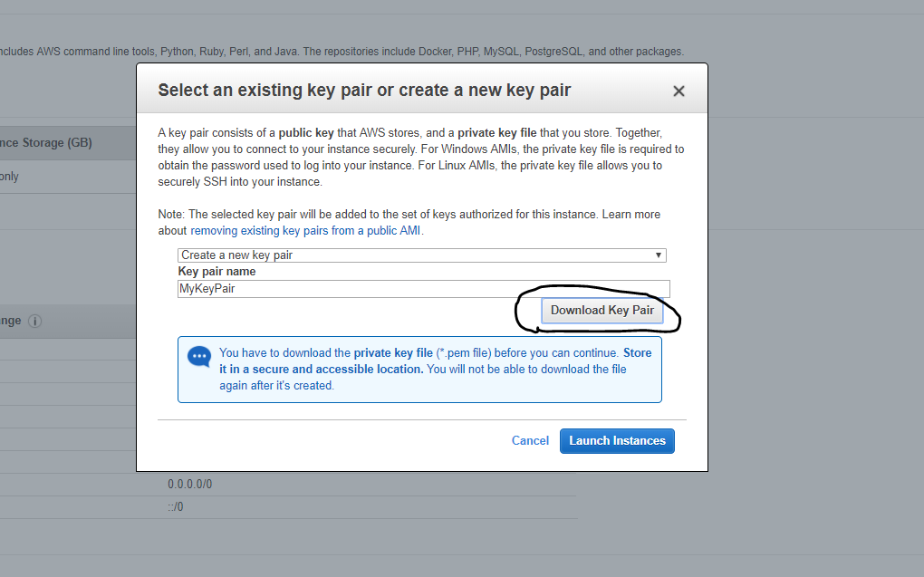Screen dimensions: 924x577
Task: Click the note paragraph starting 'Note: The selected'
Action: [x=409, y=222]
